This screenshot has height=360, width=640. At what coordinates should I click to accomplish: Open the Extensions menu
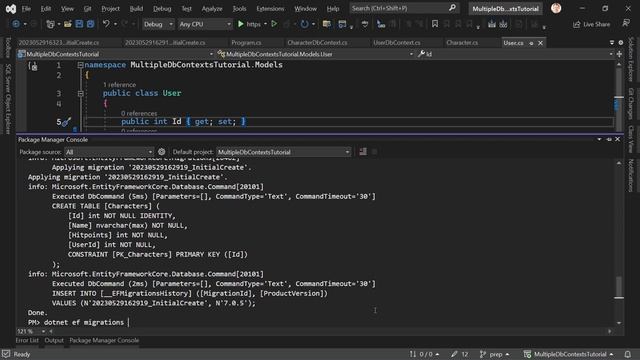[270, 9]
